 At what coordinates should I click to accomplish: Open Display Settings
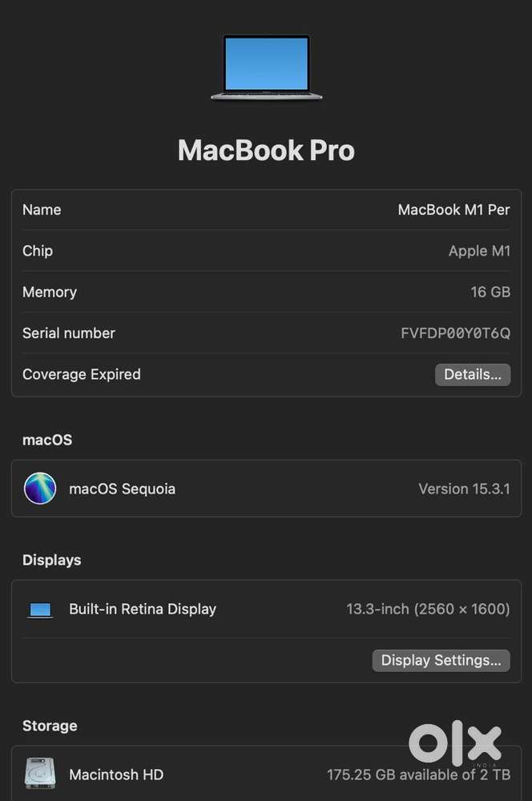point(441,660)
